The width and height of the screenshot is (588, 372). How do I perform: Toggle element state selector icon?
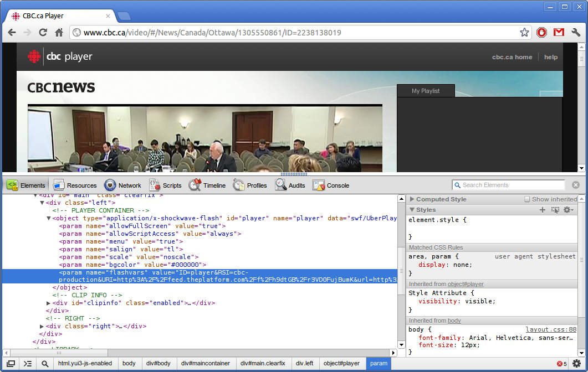pos(555,210)
